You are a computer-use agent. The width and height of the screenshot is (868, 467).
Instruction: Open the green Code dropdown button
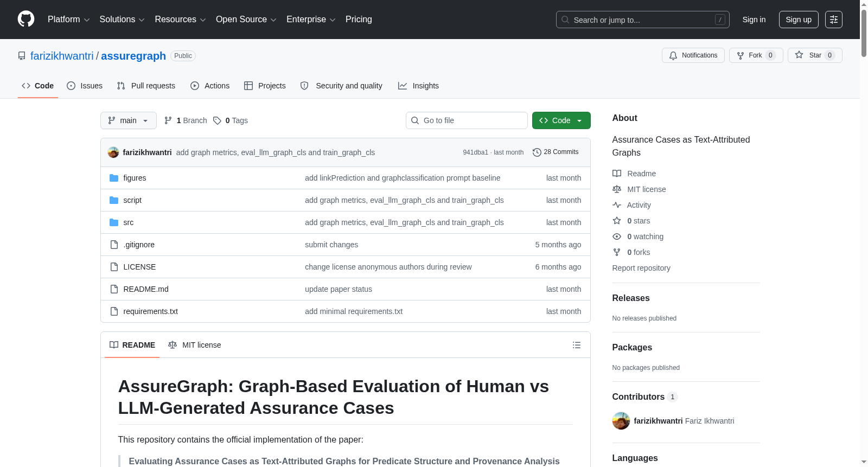[561, 120]
